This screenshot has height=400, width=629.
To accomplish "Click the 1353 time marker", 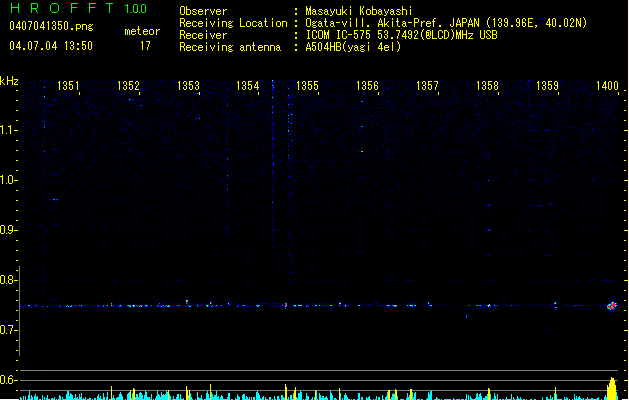I will (x=188, y=86).
